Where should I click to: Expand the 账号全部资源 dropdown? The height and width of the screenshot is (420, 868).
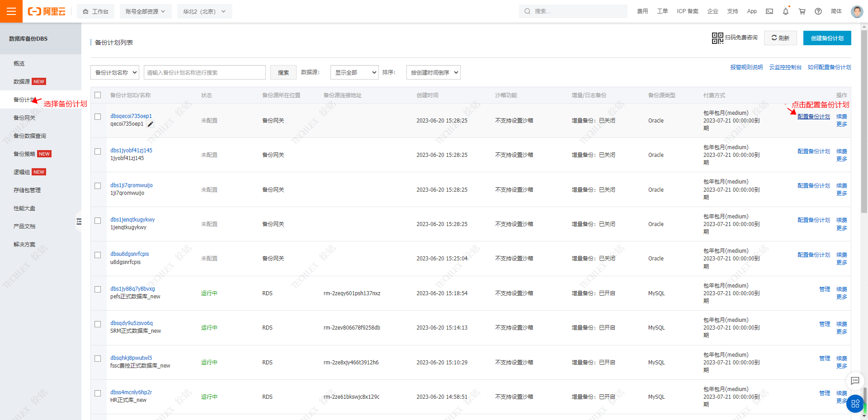[x=146, y=11]
